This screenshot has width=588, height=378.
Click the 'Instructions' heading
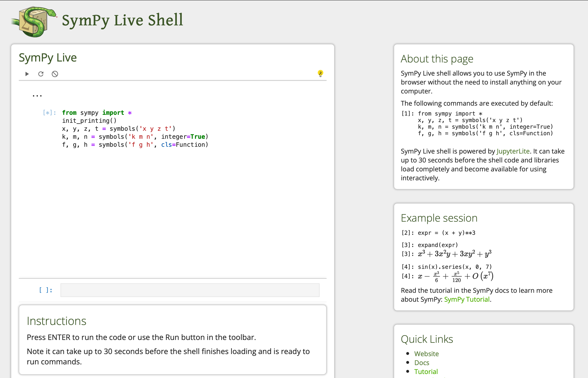click(x=57, y=321)
